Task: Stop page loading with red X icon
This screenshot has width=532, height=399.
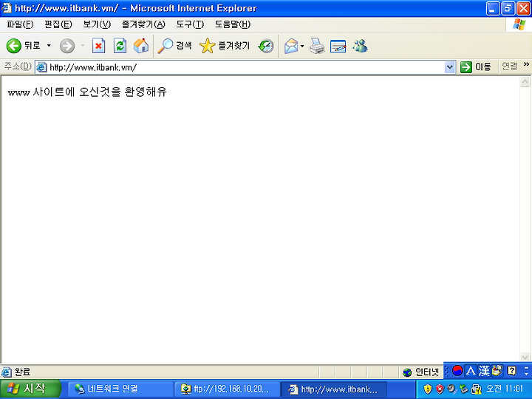Action: (x=98, y=46)
